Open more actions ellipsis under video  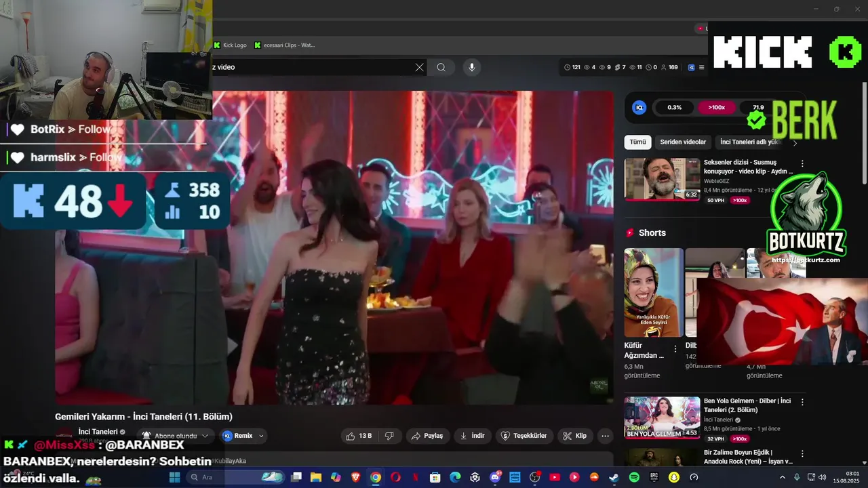point(605,436)
